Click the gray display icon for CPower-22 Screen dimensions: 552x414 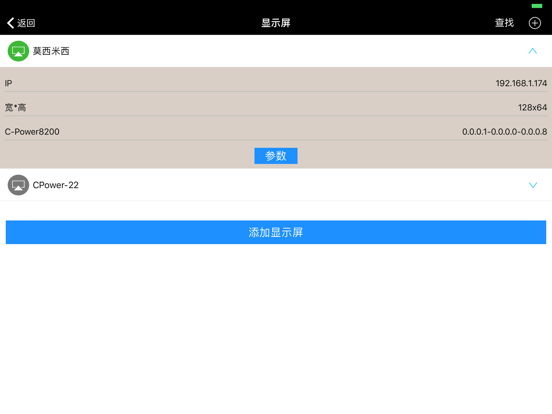click(18, 185)
